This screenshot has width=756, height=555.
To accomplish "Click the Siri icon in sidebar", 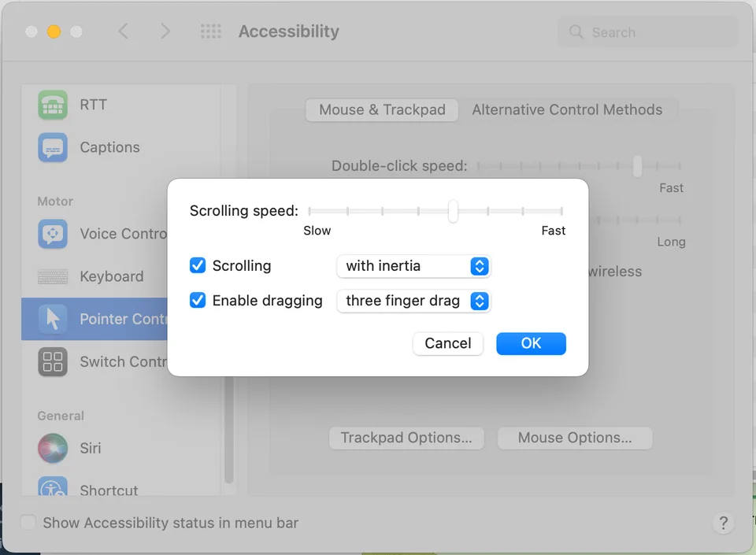I will [x=53, y=448].
